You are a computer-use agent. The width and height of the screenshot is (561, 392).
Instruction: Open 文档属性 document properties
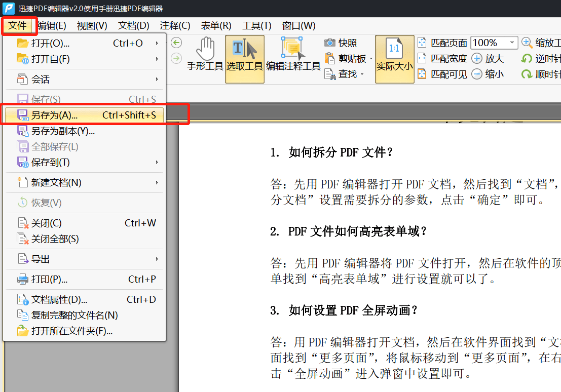coord(56,299)
